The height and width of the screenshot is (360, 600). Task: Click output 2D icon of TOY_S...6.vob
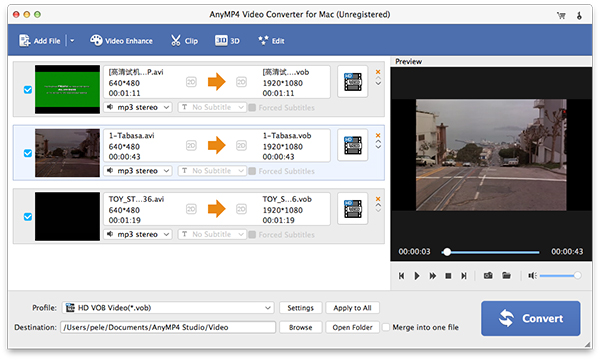coord(241,209)
